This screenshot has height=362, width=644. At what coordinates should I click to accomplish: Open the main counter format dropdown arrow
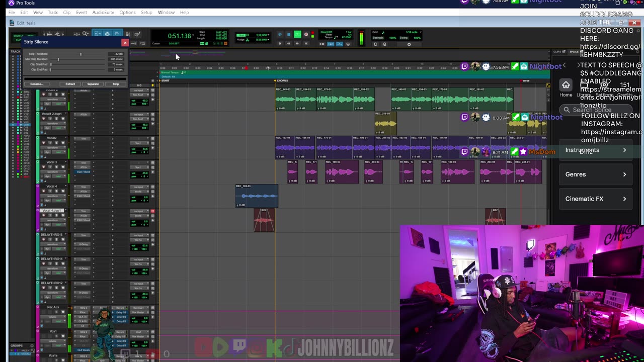click(x=193, y=36)
